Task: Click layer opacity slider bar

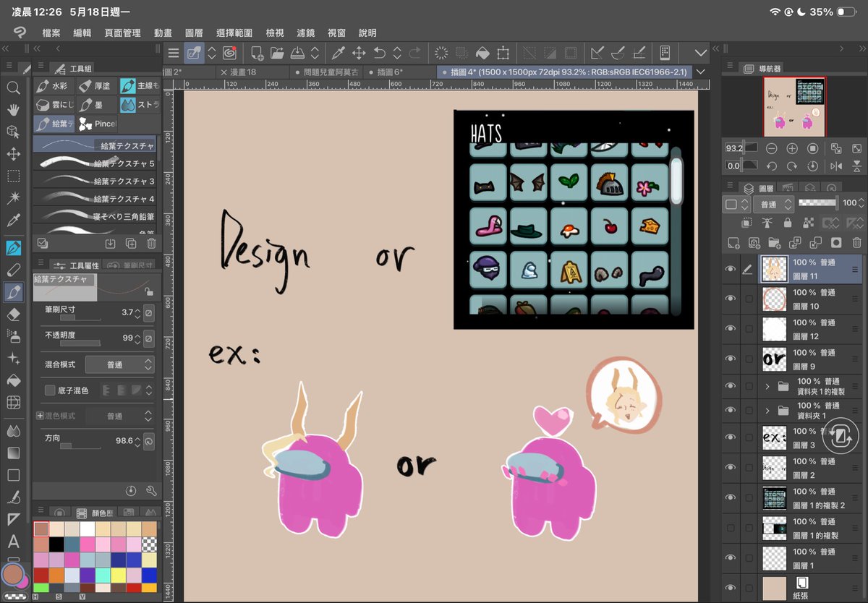Action: coord(818,203)
